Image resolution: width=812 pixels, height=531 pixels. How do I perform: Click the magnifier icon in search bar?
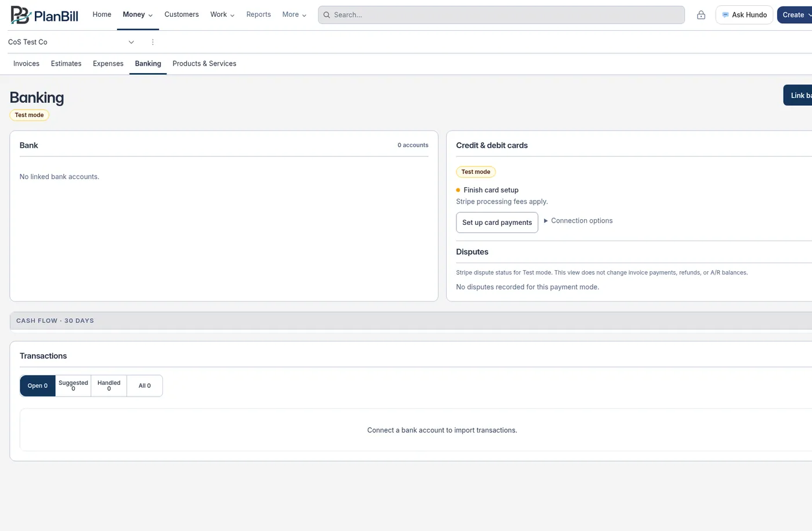point(327,15)
